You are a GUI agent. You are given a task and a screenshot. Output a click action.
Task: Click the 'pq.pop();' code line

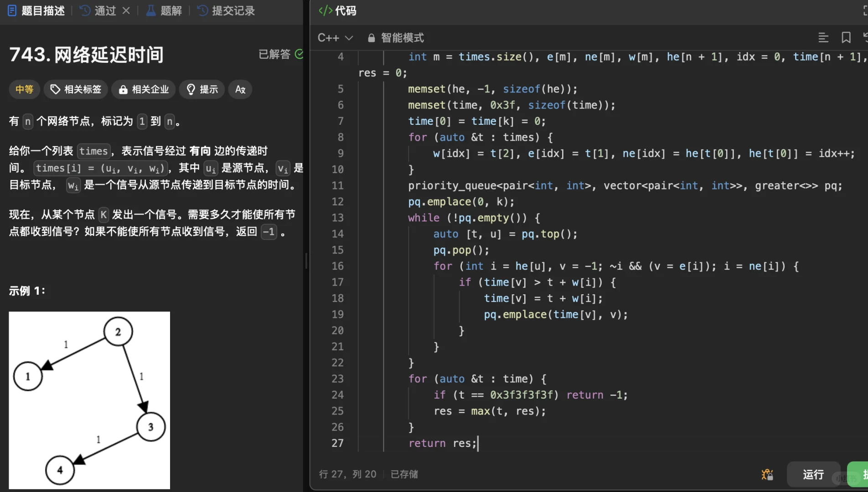pos(461,250)
